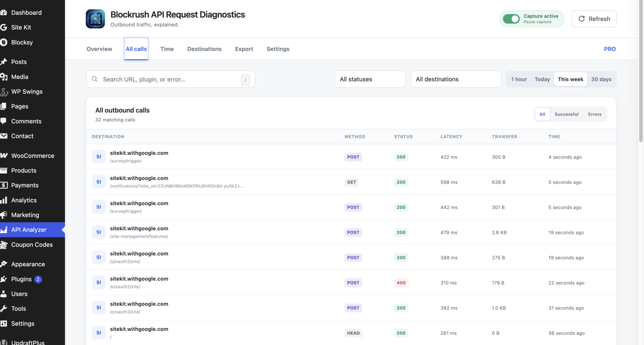Click the WordPress Settings sidebar icon

tap(4, 324)
